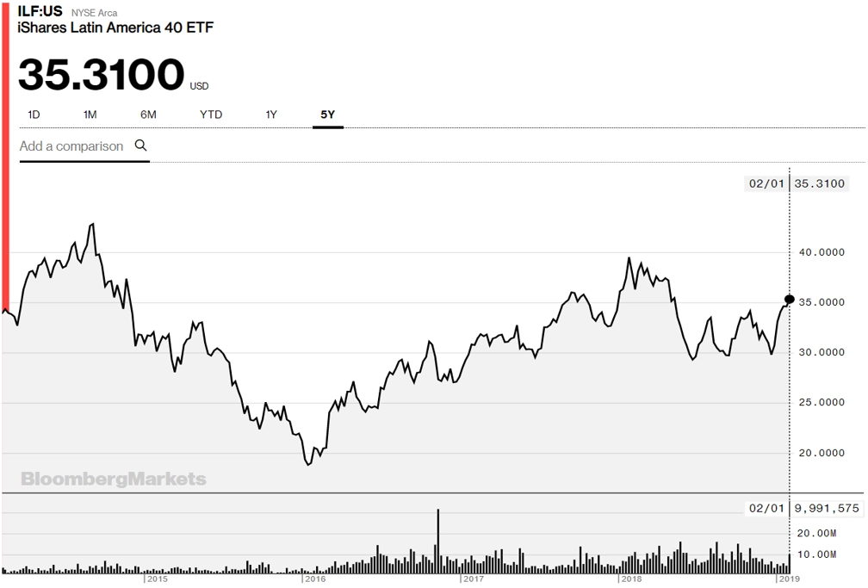Click the ILF:US ticker symbol
Screen dimensions: 868x588
click(x=40, y=11)
